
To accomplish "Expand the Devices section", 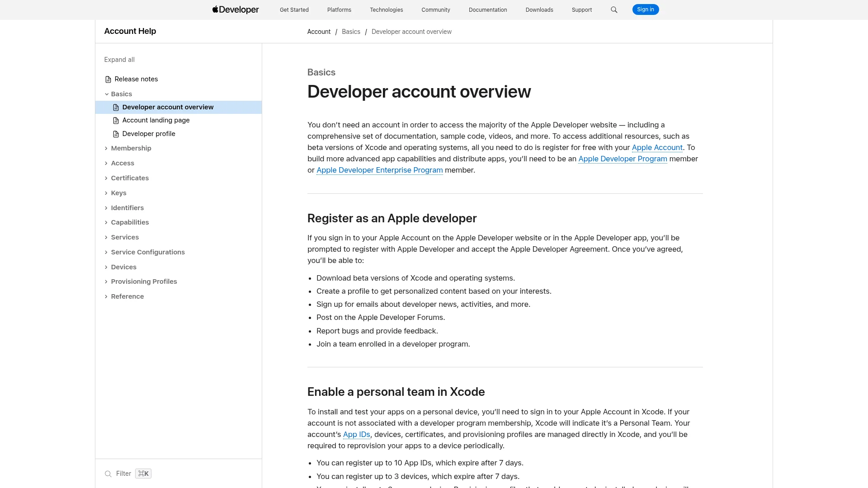I will click(106, 267).
